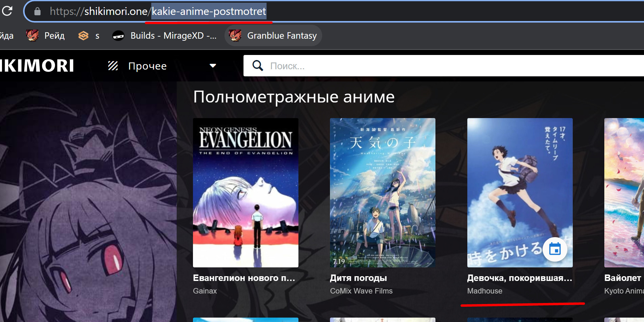Click the browser reload page icon
The width and height of the screenshot is (644, 322).
(7, 11)
